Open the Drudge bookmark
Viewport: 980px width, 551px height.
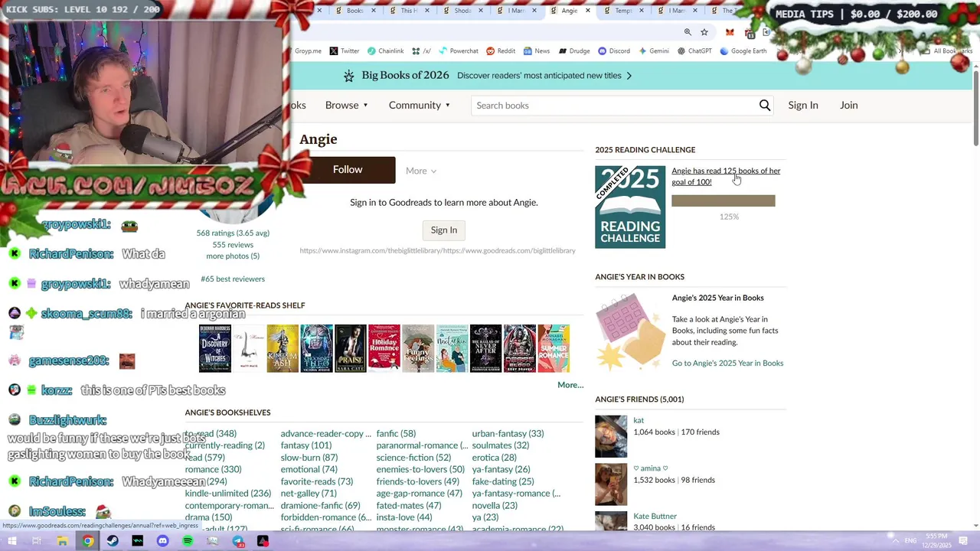tap(573, 51)
